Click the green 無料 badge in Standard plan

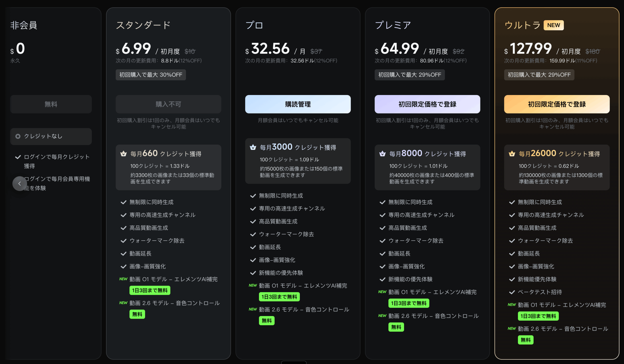(137, 314)
